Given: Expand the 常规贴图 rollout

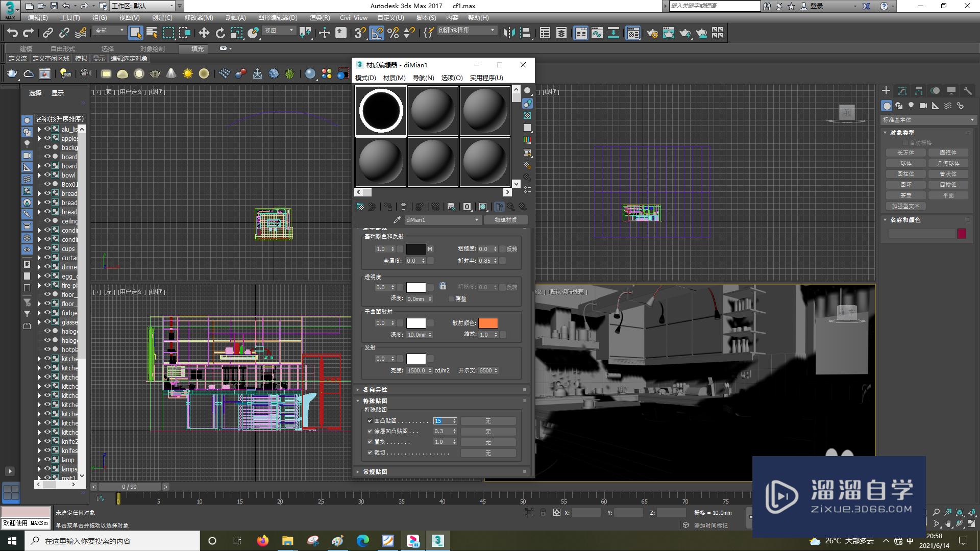Looking at the screenshot, I should point(375,472).
